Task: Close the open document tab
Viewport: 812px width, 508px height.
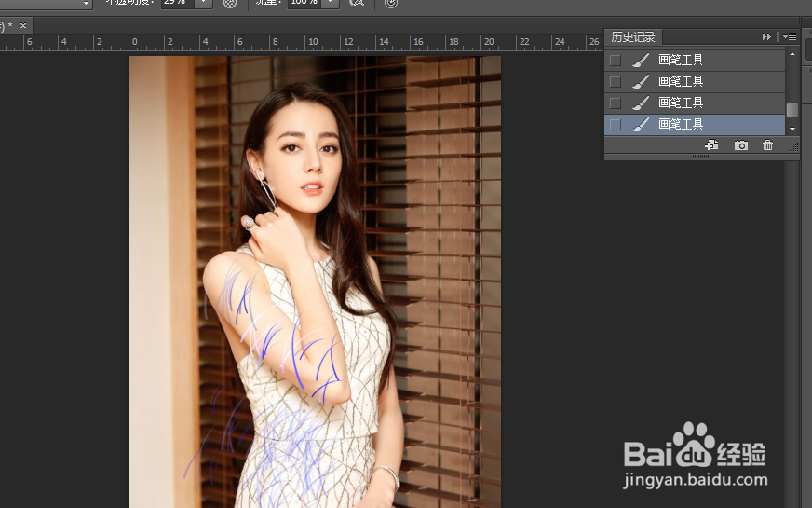Action: click(22, 25)
